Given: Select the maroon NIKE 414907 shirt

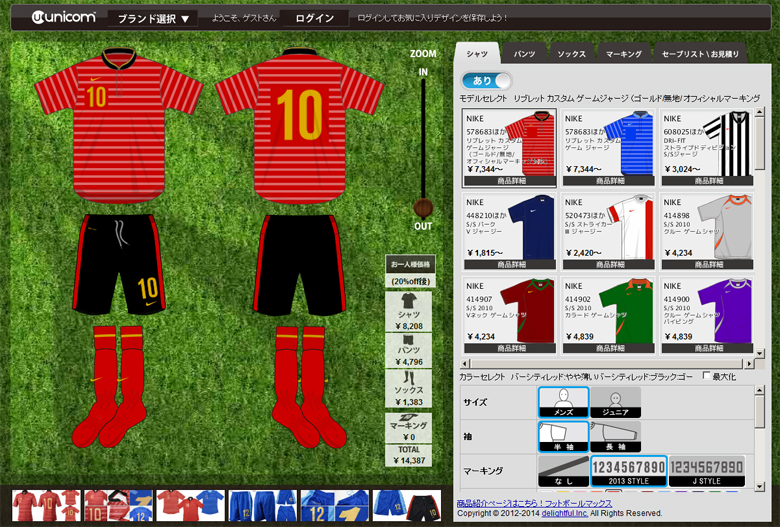Looking at the screenshot, I should pos(509,315).
